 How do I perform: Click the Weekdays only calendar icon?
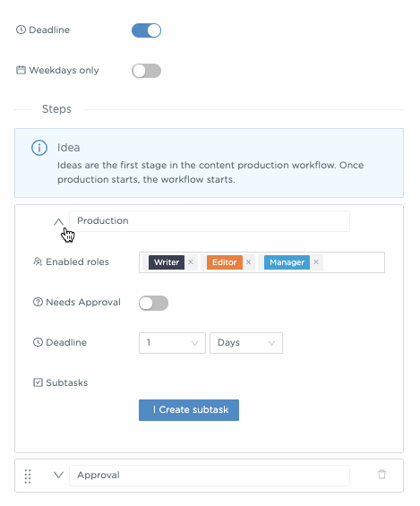pos(21,70)
